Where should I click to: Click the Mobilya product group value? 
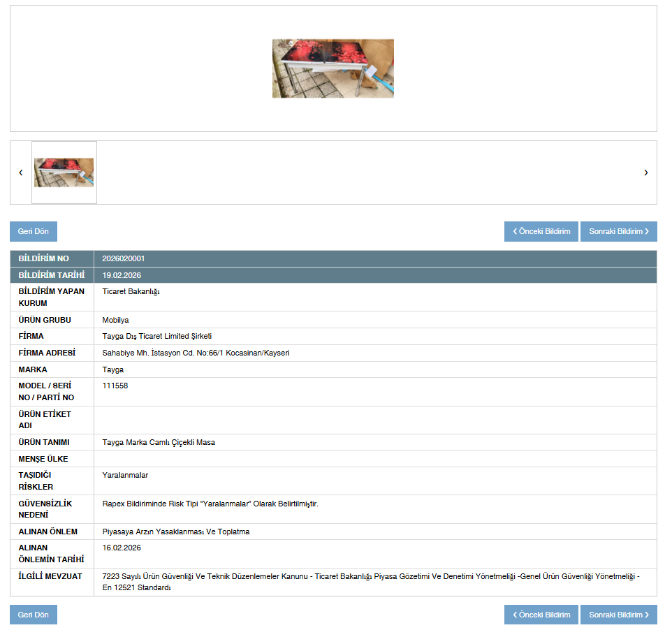(x=116, y=320)
